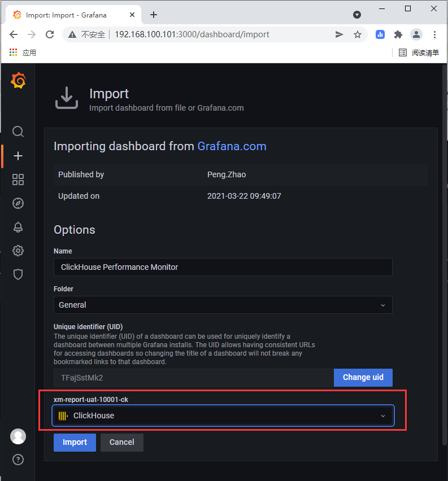Click the send arrow icon in address bar

tap(339, 34)
